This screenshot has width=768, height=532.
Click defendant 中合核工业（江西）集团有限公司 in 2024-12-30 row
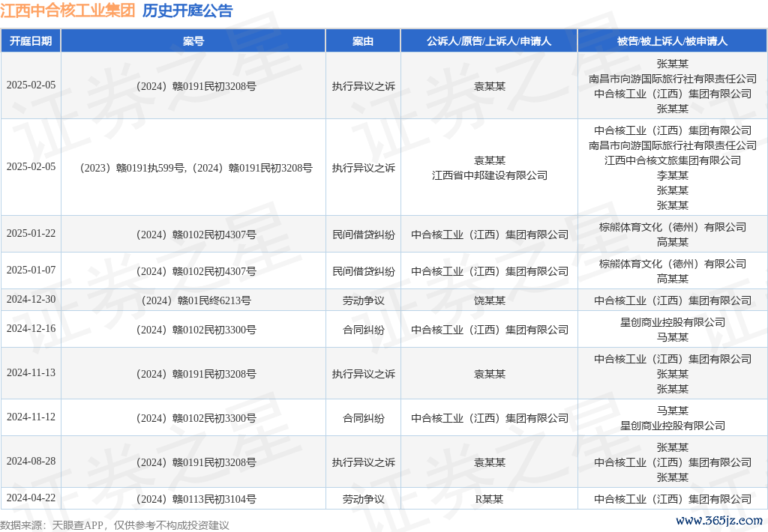click(673, 300)
